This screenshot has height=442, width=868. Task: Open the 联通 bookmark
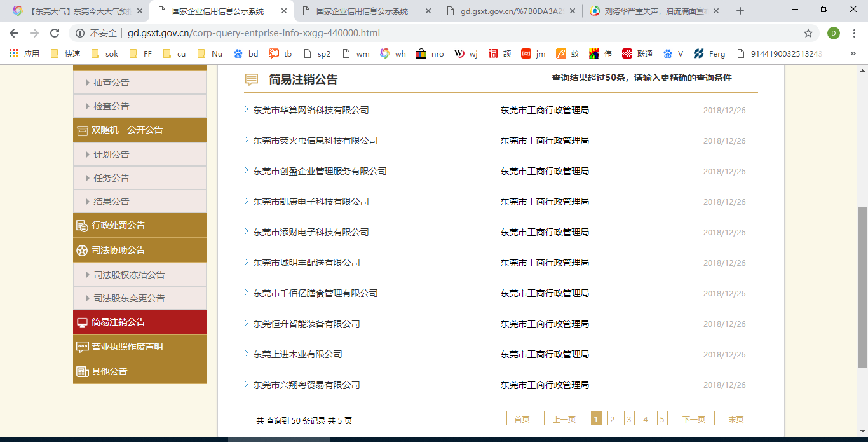click(x=637, y=54)
